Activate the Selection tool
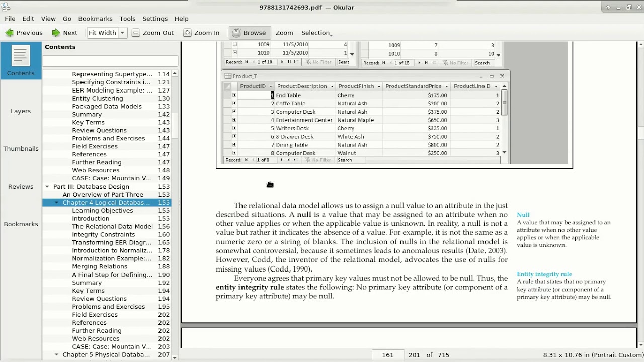Viewport: 644px width, 362px height. [x=316, y=33]
